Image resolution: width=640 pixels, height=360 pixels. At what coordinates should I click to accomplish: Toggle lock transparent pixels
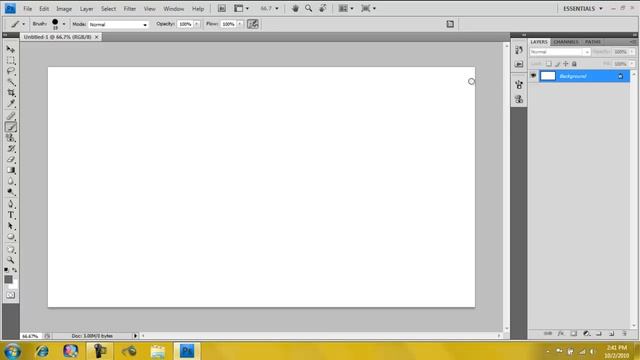coord(549,64)
